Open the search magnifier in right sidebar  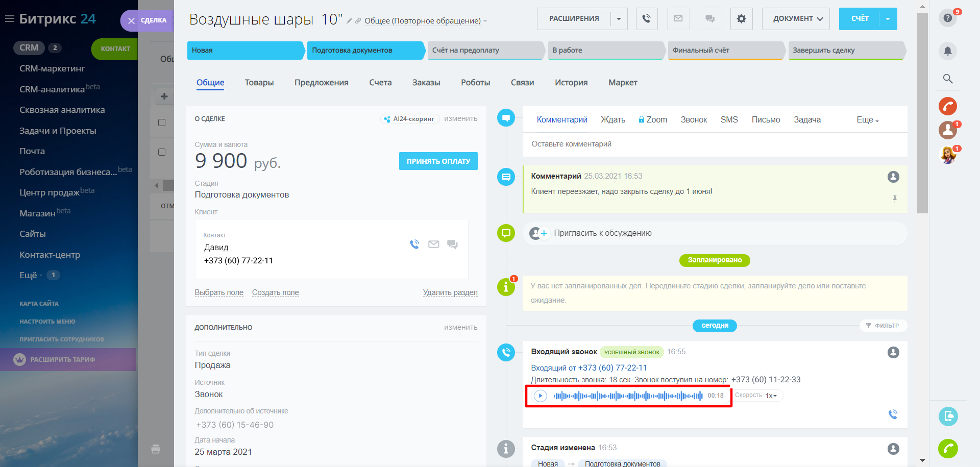tap(947, 79)
